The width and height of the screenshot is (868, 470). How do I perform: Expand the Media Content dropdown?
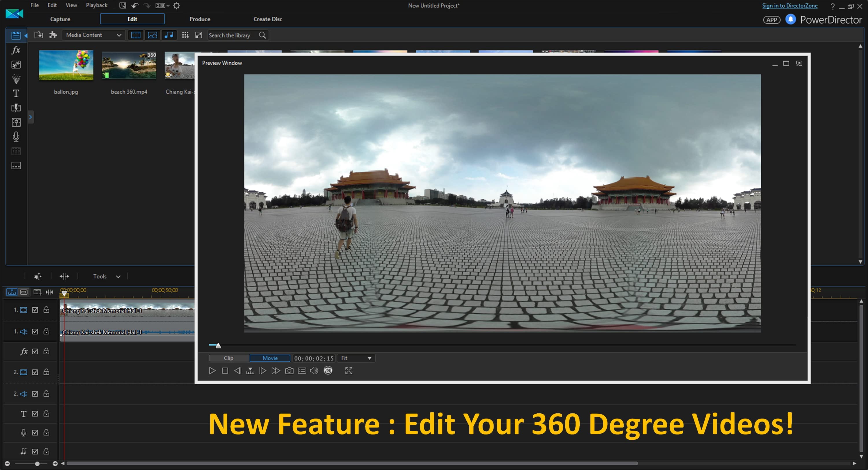click(x=93, y=35)
